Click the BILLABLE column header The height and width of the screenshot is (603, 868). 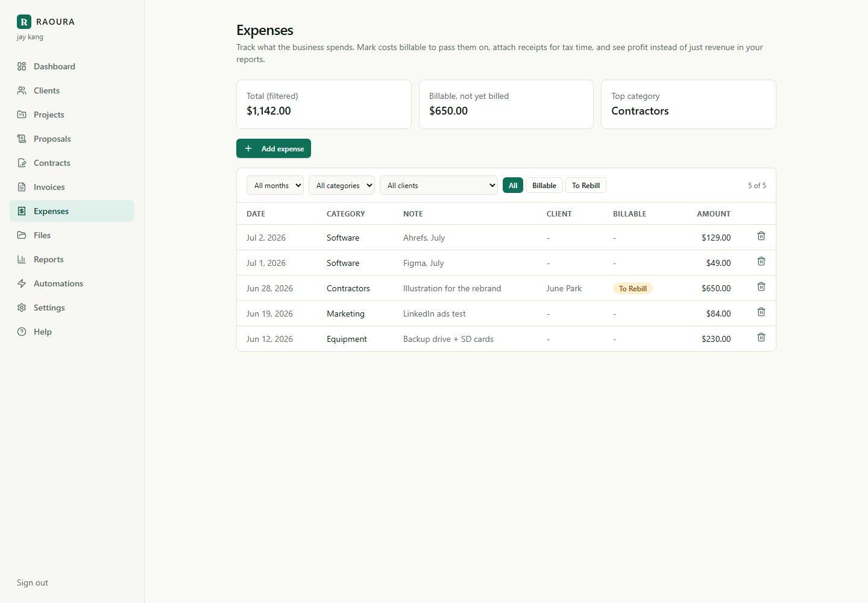click(629, 213)
